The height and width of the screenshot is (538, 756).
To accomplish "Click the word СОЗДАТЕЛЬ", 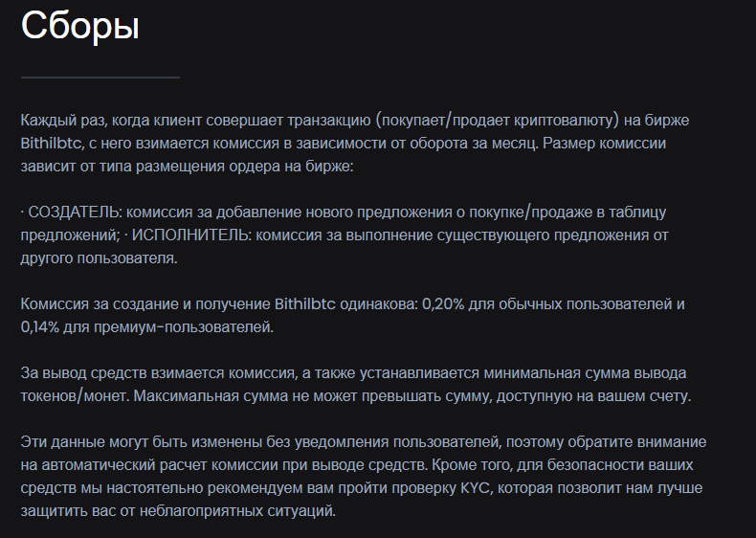I will pos(74,213).
